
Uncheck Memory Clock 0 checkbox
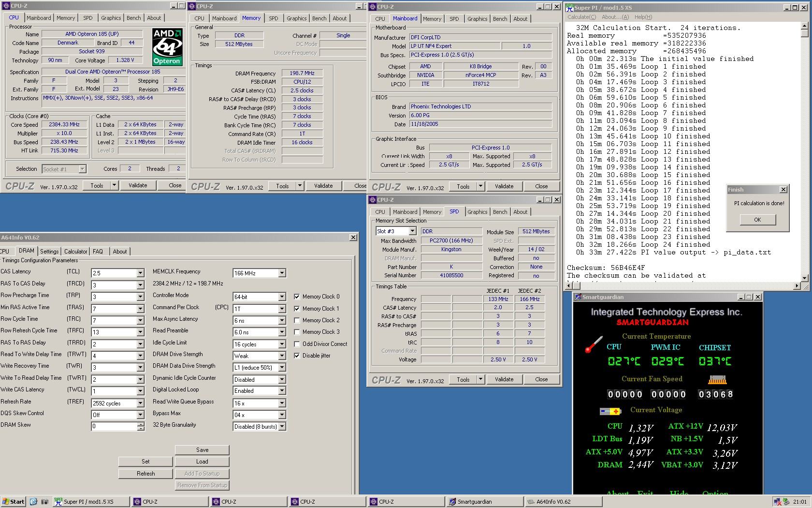pyautogui.click(x=297, y=297)
